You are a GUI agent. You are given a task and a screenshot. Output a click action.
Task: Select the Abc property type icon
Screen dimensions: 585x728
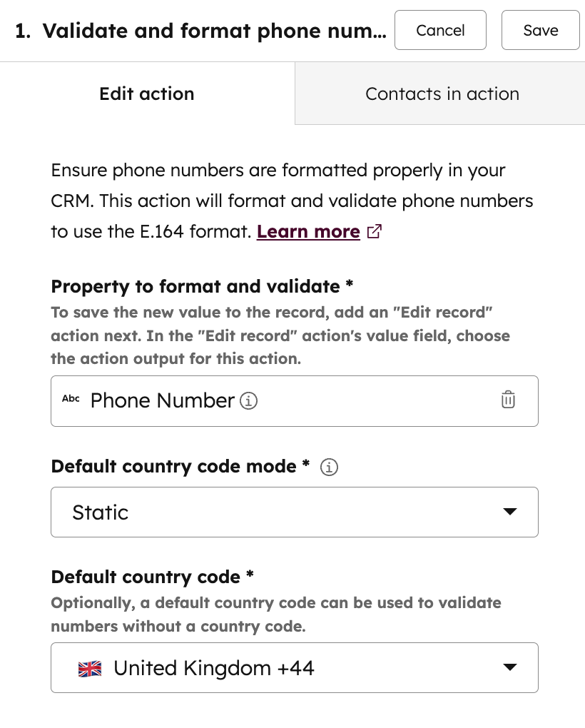[x=71, y=400]
